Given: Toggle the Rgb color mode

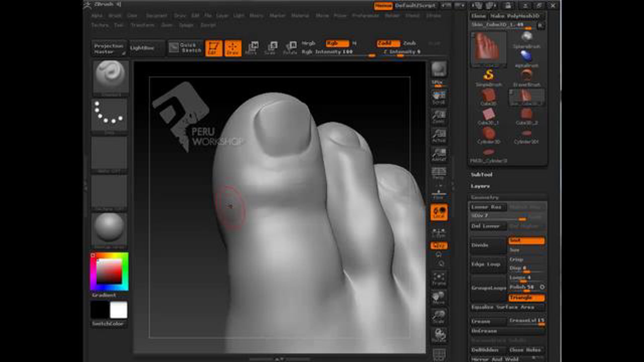Looking at the screenshot, I should [337, 43].
